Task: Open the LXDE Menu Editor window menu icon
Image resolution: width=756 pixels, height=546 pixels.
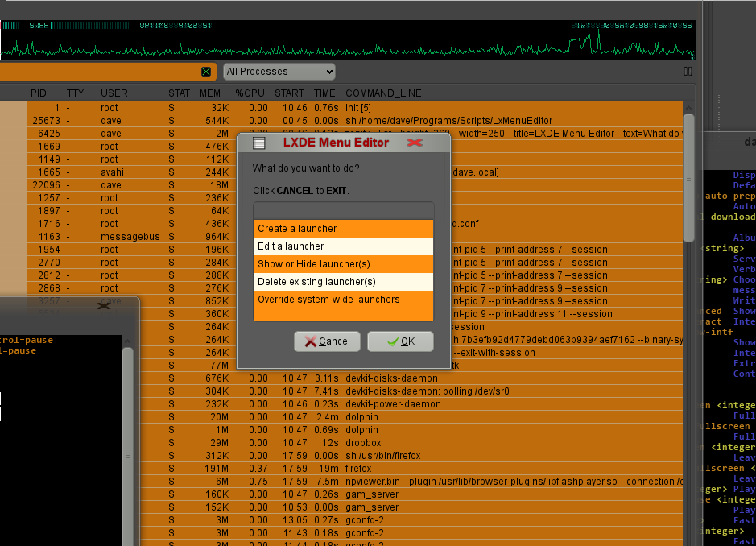Action: pyautogui.click(x=259, y=143)
